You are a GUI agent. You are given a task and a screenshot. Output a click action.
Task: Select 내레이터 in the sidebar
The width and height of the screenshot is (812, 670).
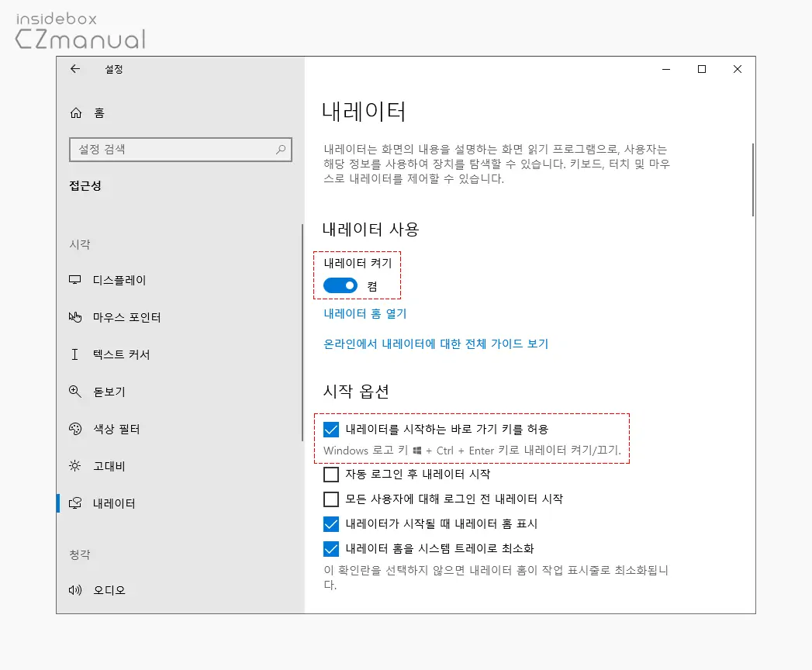pos(181,502)
